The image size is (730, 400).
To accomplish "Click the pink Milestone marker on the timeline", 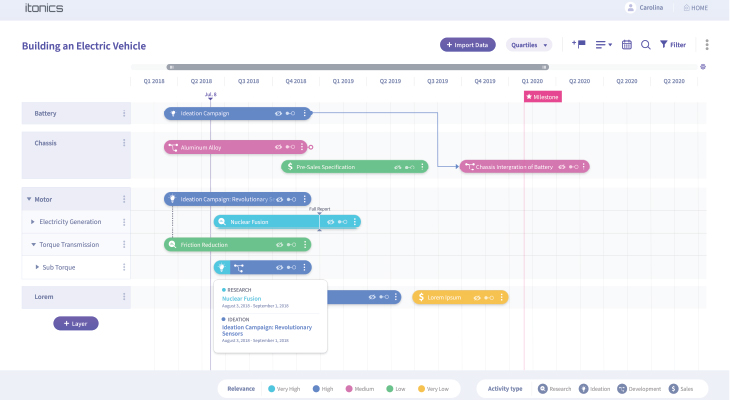I will [542, 97].
